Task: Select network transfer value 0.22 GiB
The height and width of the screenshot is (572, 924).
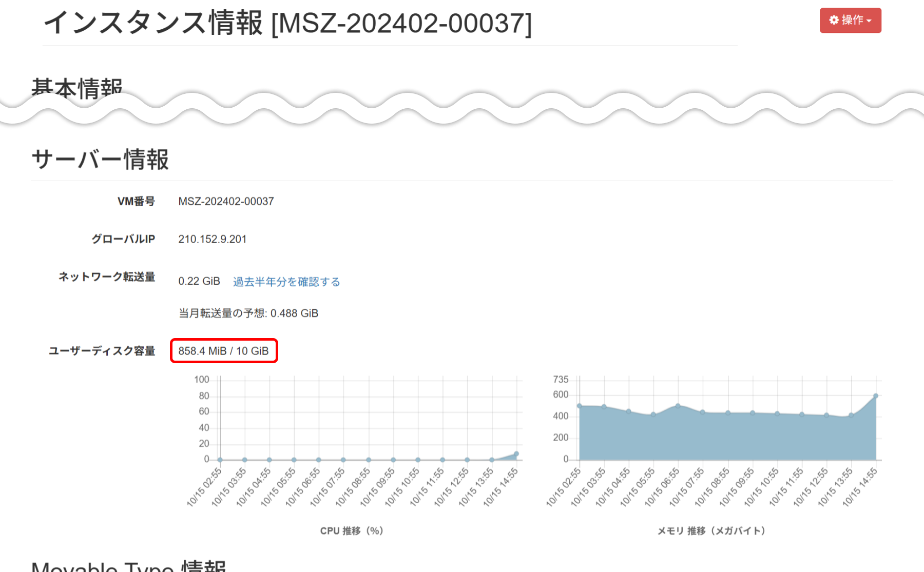Action: coord(199,281)
